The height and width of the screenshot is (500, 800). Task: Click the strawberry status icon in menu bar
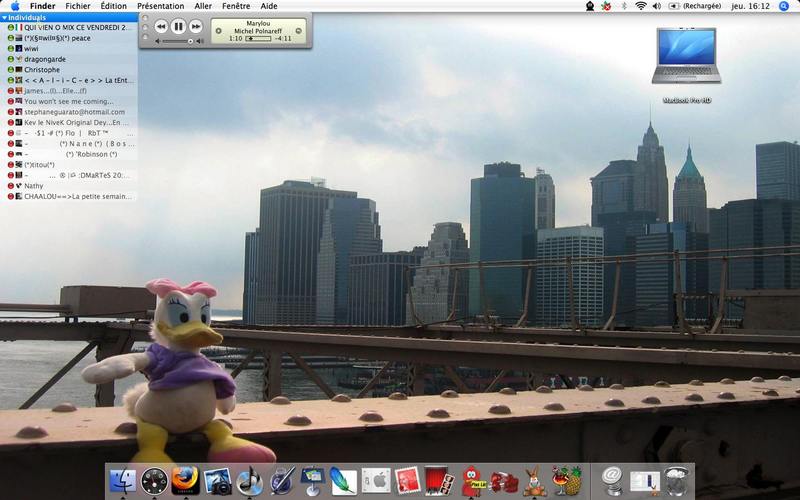[x=606, y=6]
